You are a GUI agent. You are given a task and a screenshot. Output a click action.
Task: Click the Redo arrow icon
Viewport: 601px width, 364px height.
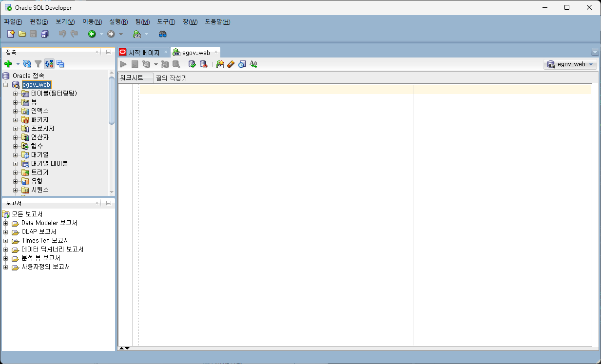[74, 34]
